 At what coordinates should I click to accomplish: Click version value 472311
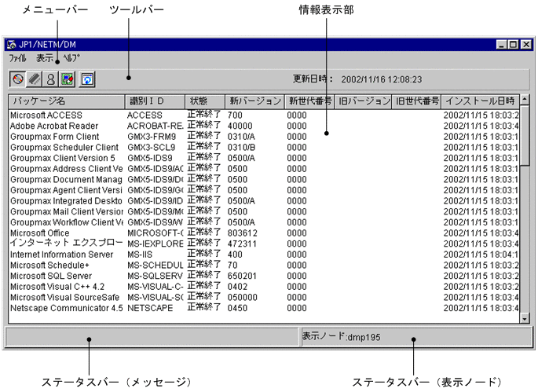pyautogui.click(x=242, y=244)
